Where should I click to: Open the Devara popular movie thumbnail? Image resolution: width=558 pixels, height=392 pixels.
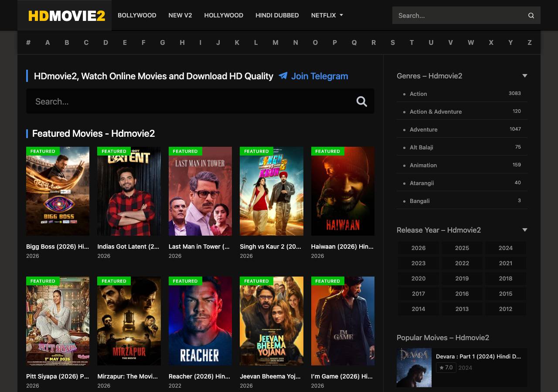tap(414, 368)
